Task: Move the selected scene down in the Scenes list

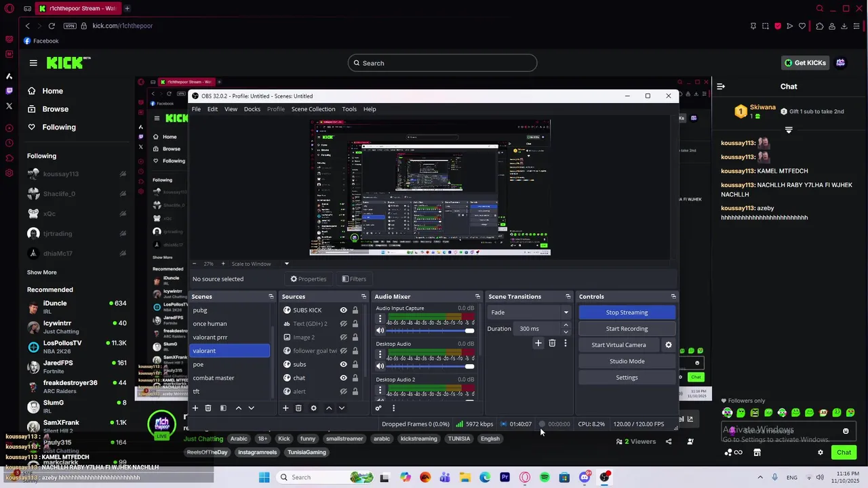Action: [251, 408]
